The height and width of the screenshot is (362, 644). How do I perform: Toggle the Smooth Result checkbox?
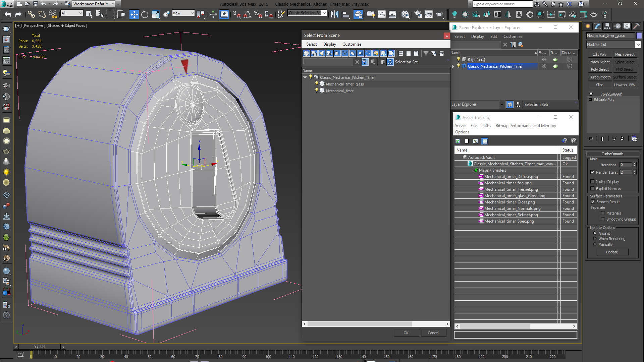tap(593, 202)
